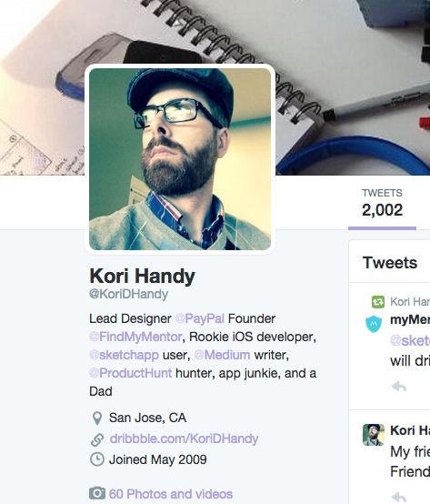
Task: Click the blue myMentor shield avatar
Action: 374,324
